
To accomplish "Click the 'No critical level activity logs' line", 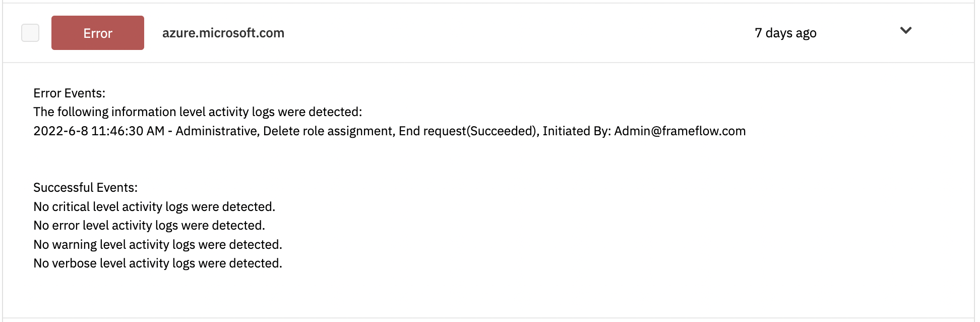I will click(154, 207).
